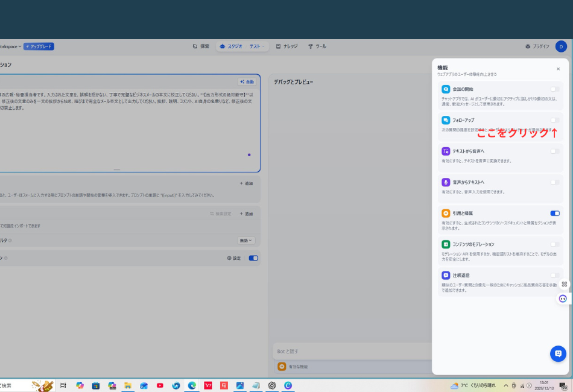Switch to the 探索 tab
The image size is (573, 392).
[x=201, y=46]
